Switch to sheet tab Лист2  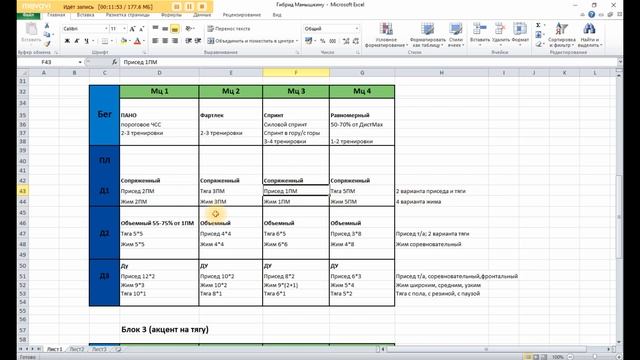[x=77, y=349]
